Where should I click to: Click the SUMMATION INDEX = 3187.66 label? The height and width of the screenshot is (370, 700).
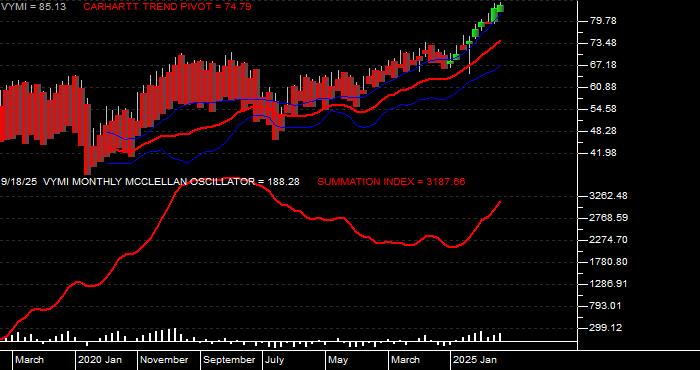point(391,182)
